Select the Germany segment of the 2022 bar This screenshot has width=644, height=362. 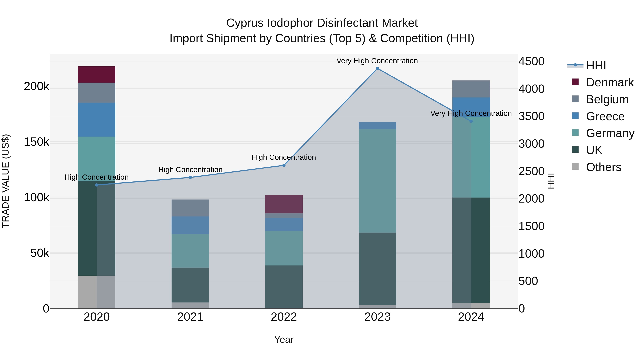coord(284,248)
